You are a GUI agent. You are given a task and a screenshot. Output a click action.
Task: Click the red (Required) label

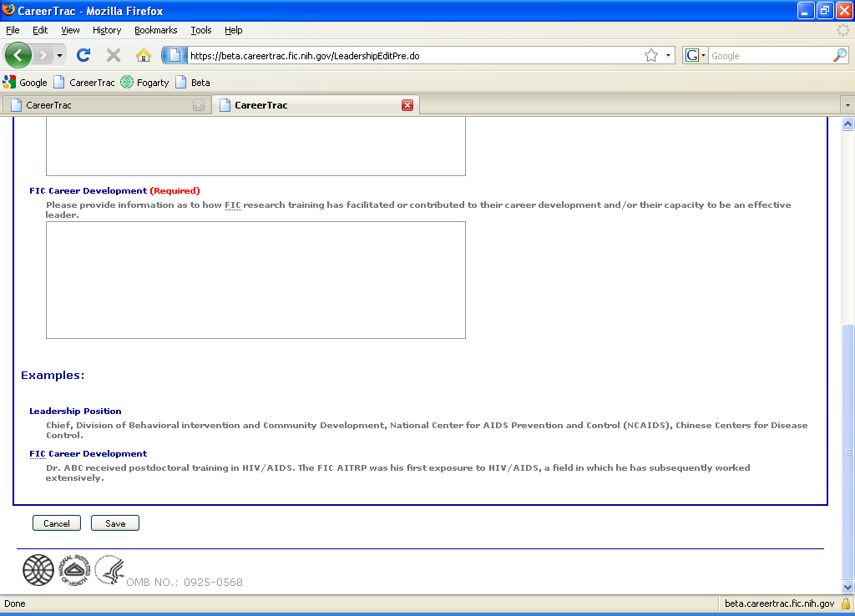(175, 191)
